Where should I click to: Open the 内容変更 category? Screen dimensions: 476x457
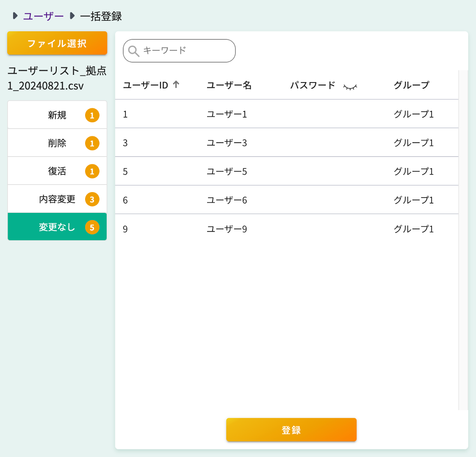57,199
